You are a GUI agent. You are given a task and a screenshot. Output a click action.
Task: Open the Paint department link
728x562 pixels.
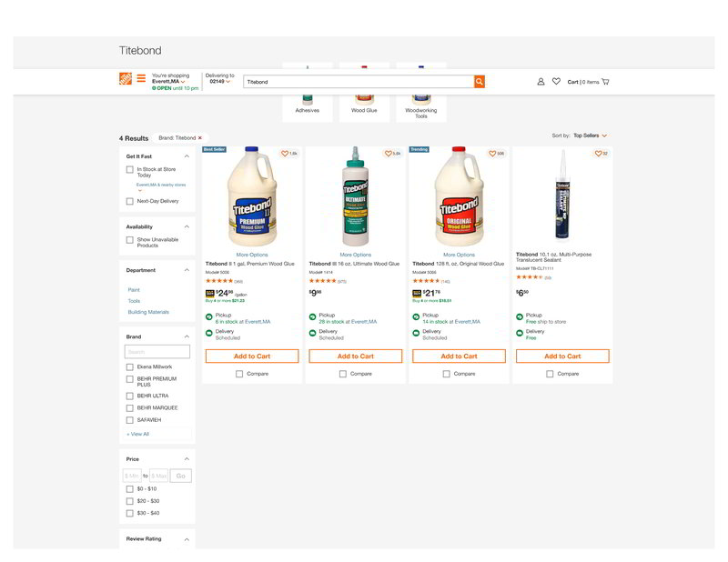[x=134, y=289]
